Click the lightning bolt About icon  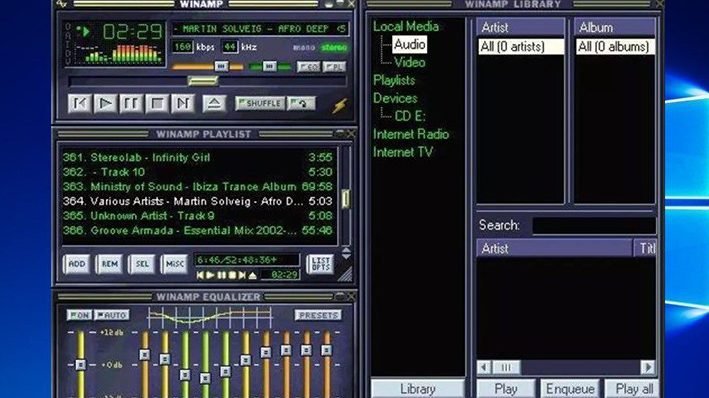340,105
